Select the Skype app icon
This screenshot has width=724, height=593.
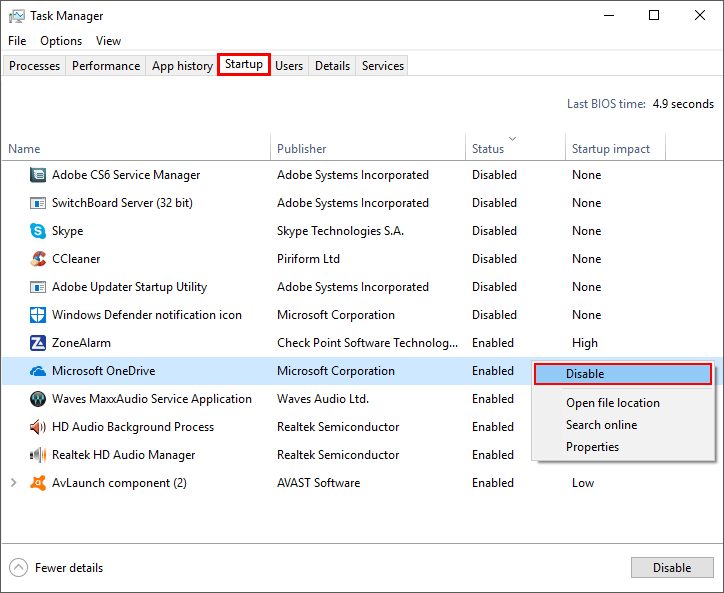pyautogui.click(x=38, y=231)
